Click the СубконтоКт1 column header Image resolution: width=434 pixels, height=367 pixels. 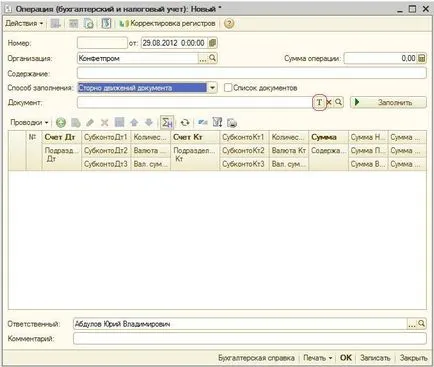[244, 137]
